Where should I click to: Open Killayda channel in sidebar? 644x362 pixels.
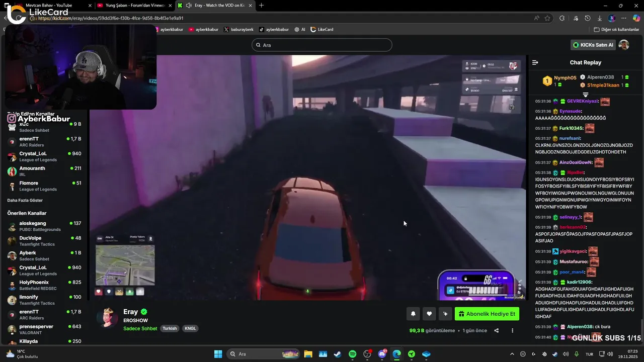point(44,341)
